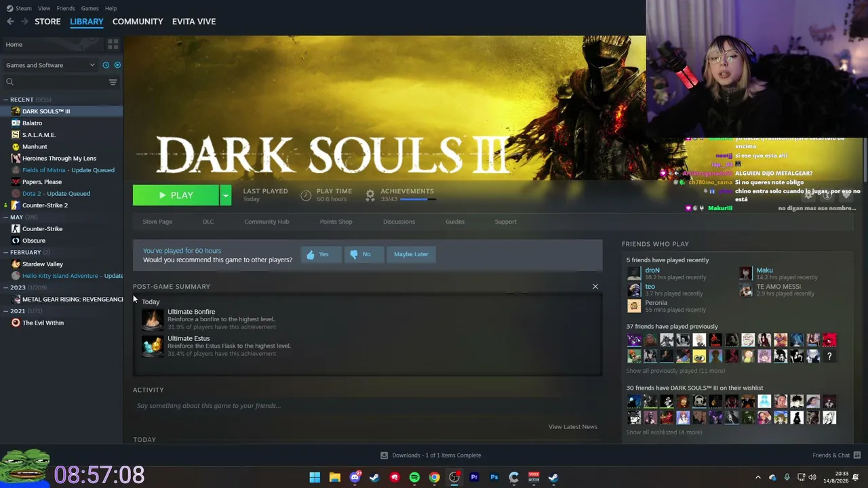Switch to OBS Studio in taskbar
The width and height of the screenshot is (868, 488).
click(x=454, y=477)
